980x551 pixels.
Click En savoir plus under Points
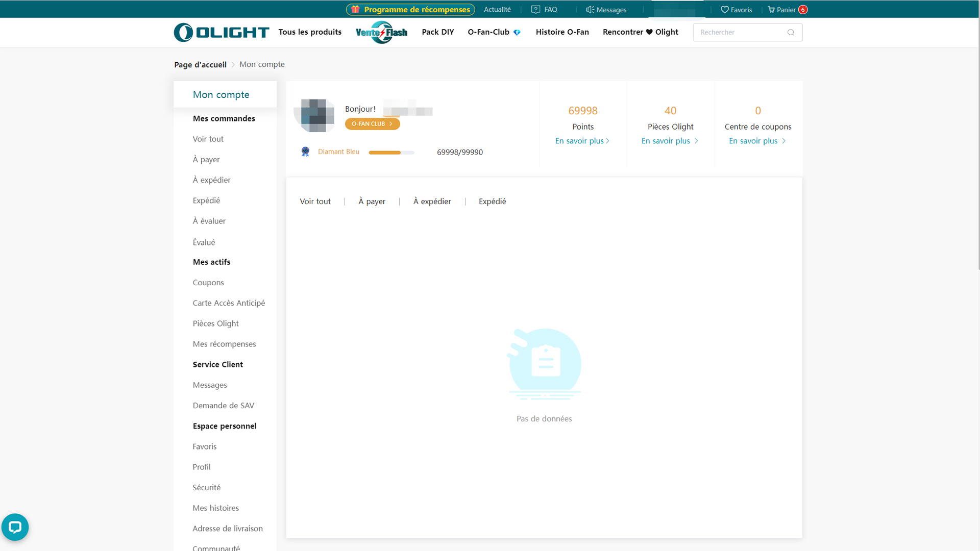tap(582, 141)
